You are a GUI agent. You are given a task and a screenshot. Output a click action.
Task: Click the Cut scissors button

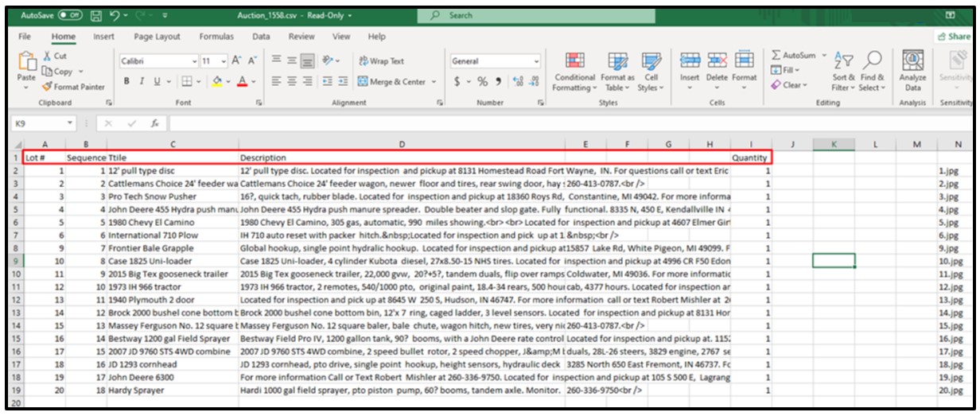(x=54, y=56)
